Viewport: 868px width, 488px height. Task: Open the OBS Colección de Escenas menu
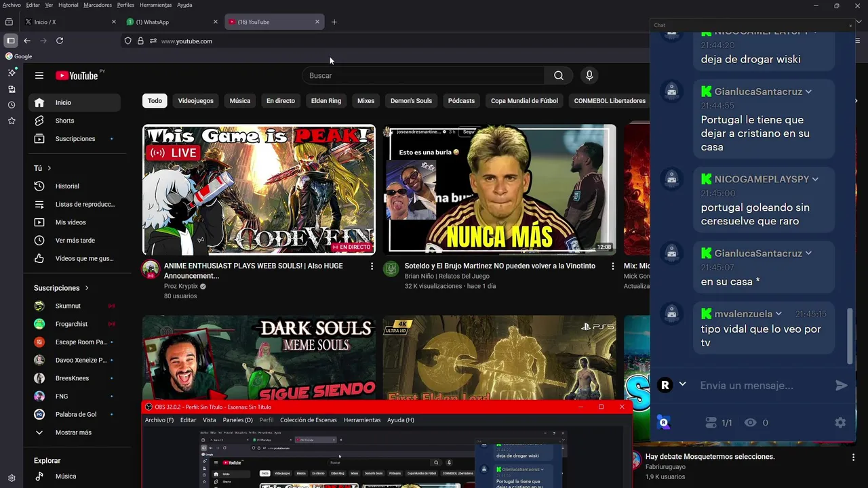point(309,420)
